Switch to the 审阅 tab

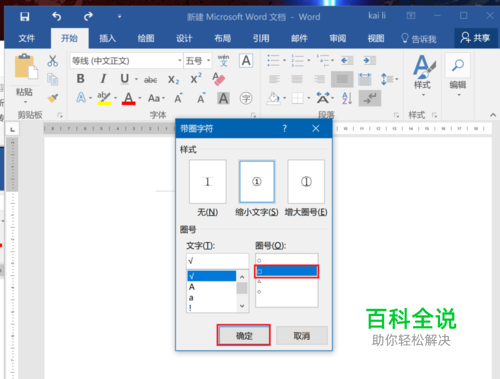click(x=338, y=38)
